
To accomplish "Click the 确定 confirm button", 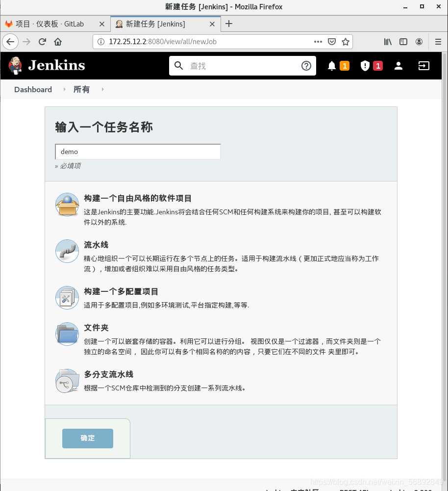I will pos(88,439).
